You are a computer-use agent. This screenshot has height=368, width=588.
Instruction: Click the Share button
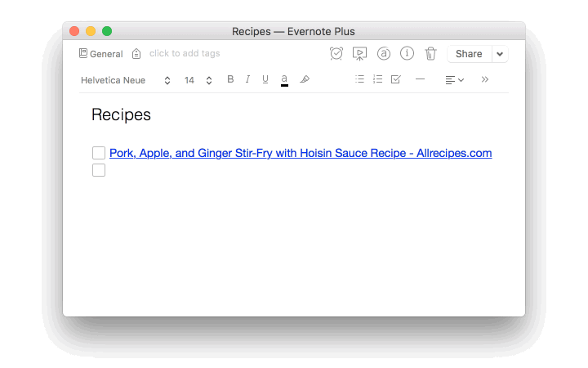[x=469, y=54]
